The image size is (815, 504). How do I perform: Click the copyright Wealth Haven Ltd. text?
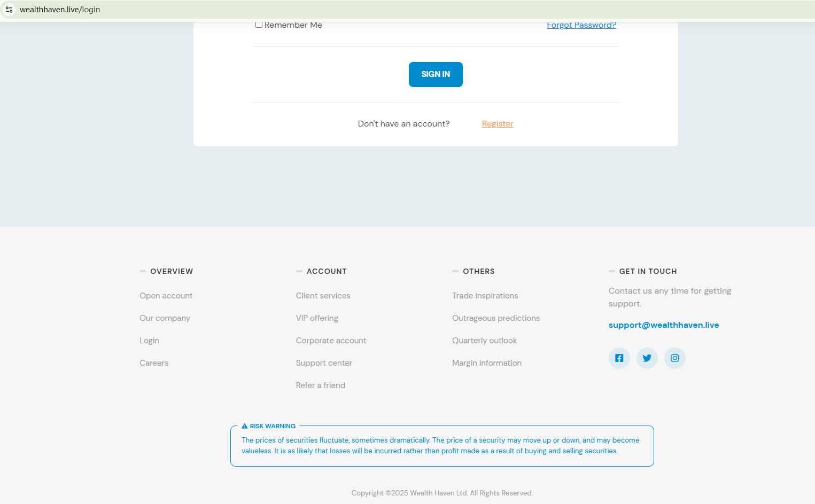pos(442,493)
